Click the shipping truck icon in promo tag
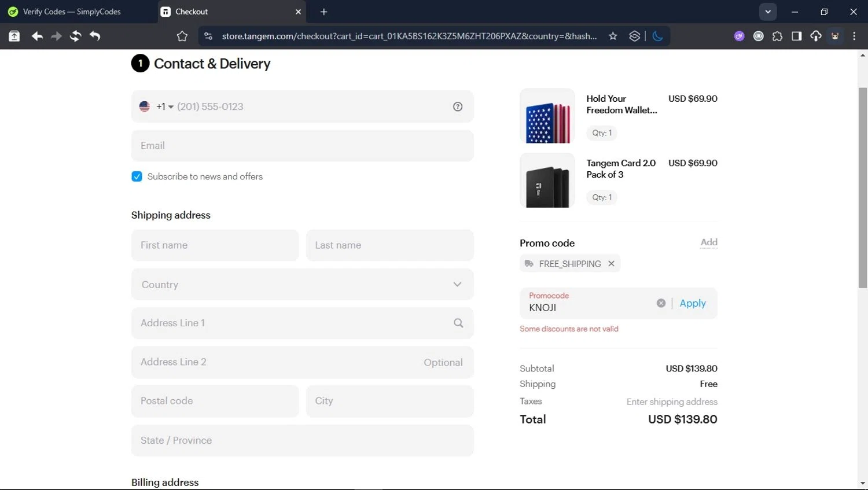 pos(529,264)
